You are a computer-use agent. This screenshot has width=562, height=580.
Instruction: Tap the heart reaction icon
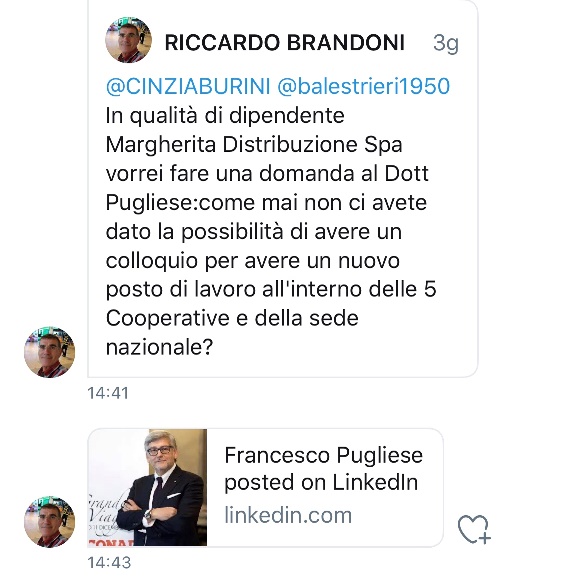coord(474,529)
